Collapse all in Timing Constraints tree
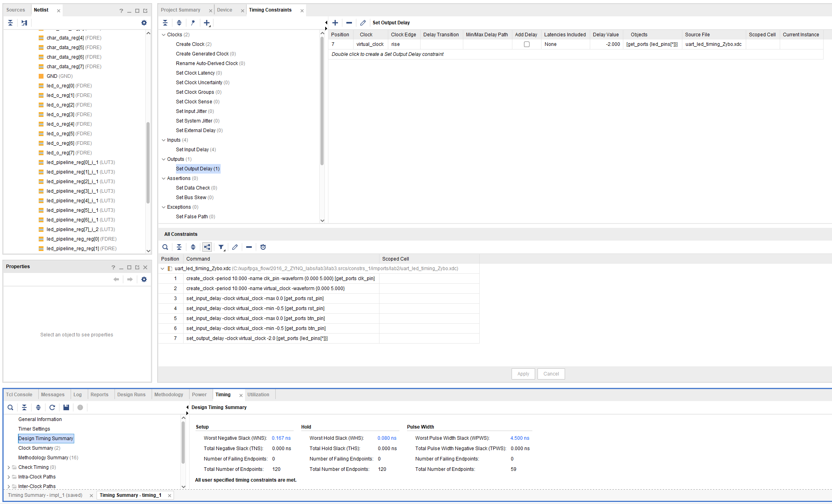832x504 pixels. (165, 23)
